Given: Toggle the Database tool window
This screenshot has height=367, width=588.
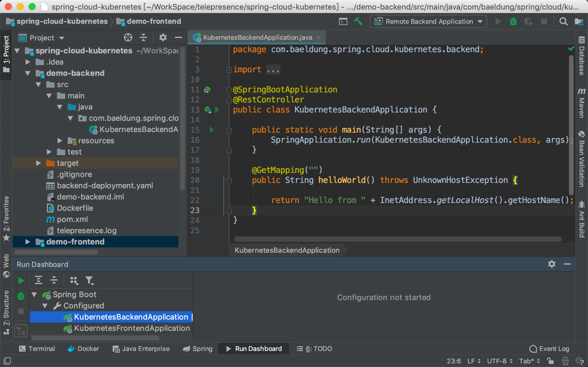Looking at the screenshot, I should 582,56.
